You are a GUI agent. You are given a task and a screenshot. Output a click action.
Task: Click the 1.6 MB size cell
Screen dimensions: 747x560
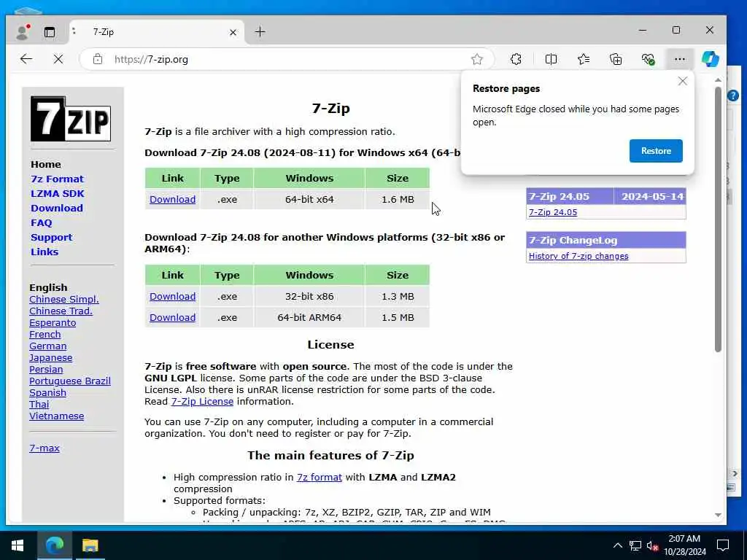[x=398, y=200]
